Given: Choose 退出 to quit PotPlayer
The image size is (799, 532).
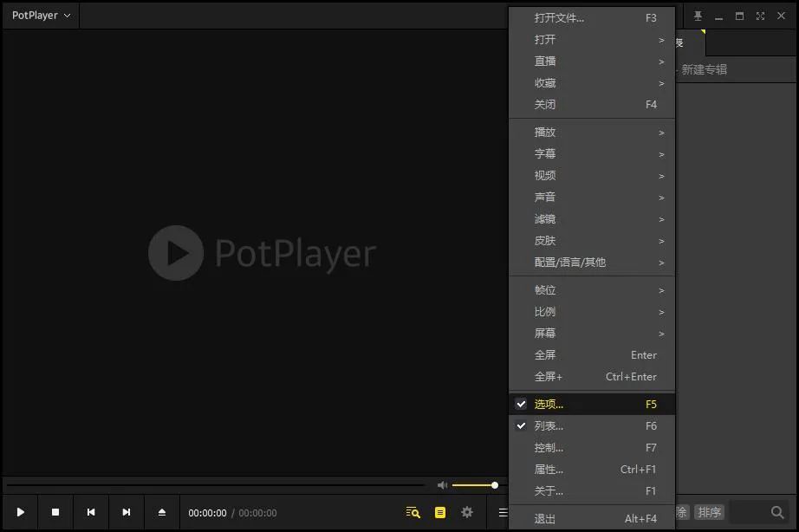Looking at the screenshot, I should [592, 519].
